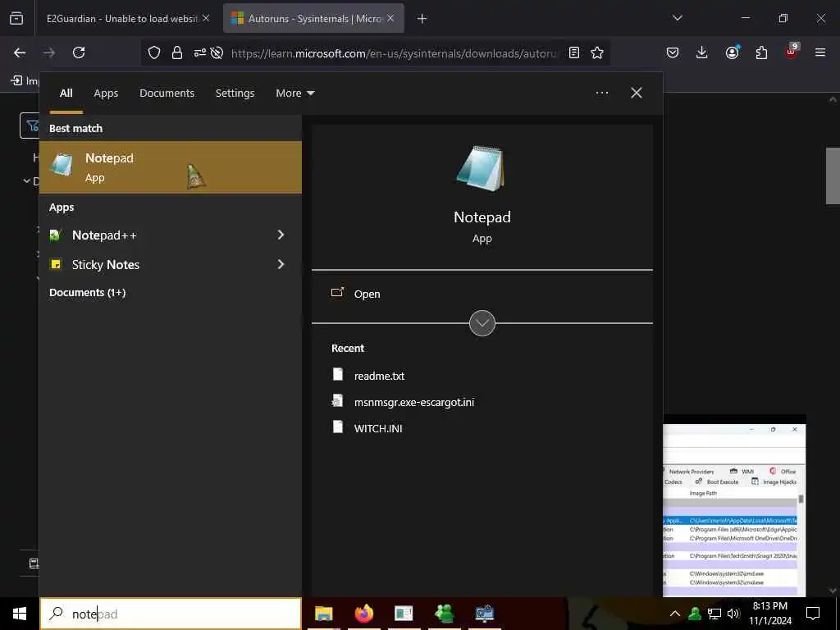Select the Documents search filter tab
The image size is (840, 630).
[167, 94]
